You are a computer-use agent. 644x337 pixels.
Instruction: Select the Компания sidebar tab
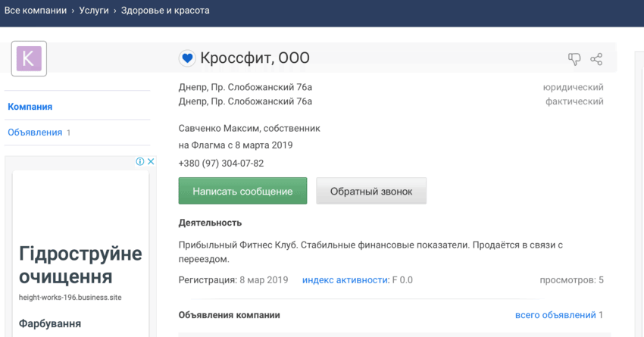30,107
